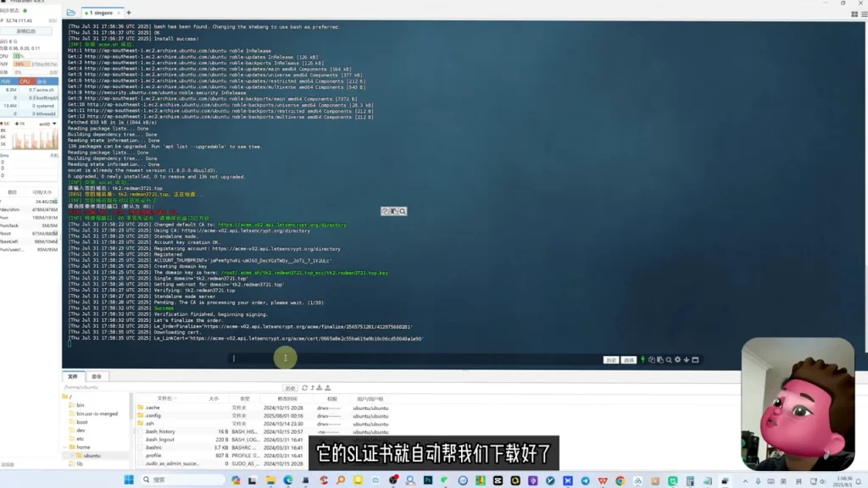Refresh the remote file list
This screenshot has height=488, width=868.
click(x=304, y=388)
